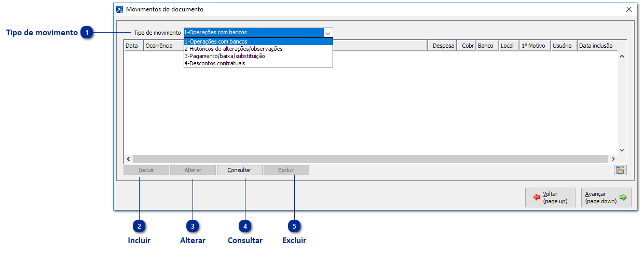644x254 pixels.
Task: Click the horizontal scrollbar right arrow
Action: pyautogui.click(x=613, y=159)
